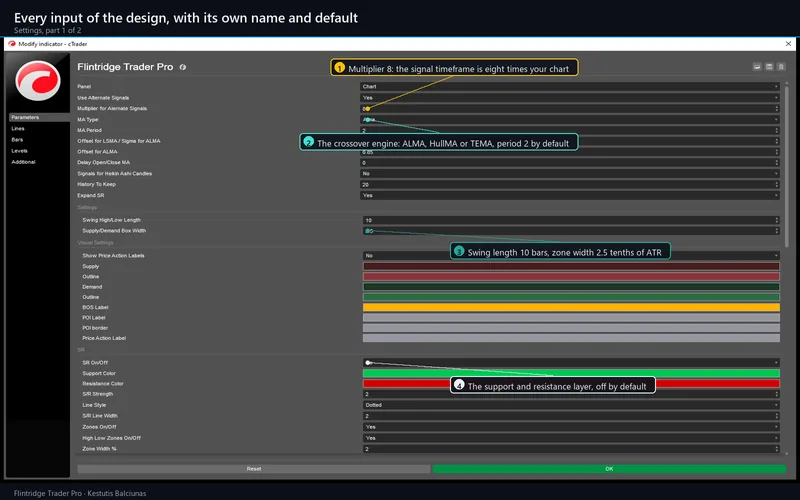
Task: Click the settings panel vertical scrollbar
Action: (786, 166)
